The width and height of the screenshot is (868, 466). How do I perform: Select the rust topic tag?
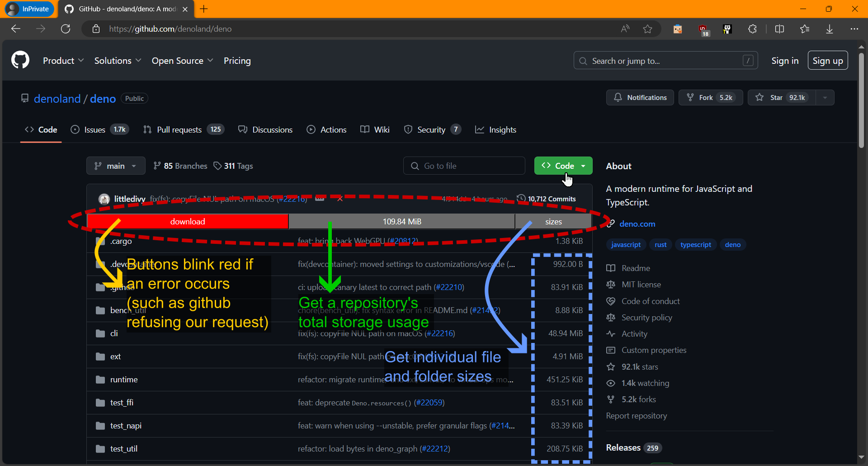click(x=660, y=245)
